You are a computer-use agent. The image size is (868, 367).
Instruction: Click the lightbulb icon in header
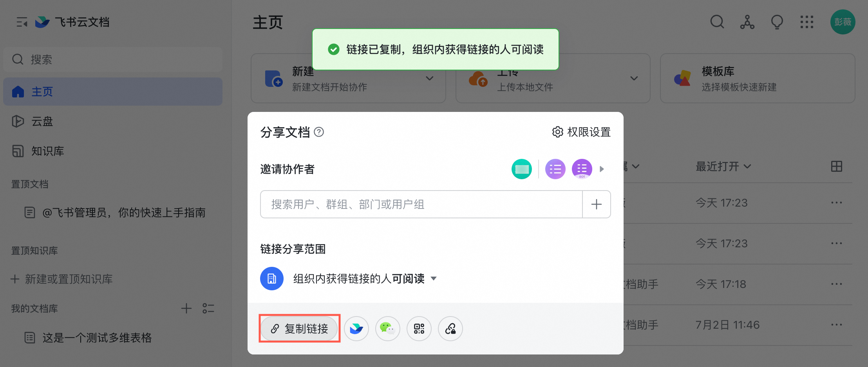coord(777,22)
